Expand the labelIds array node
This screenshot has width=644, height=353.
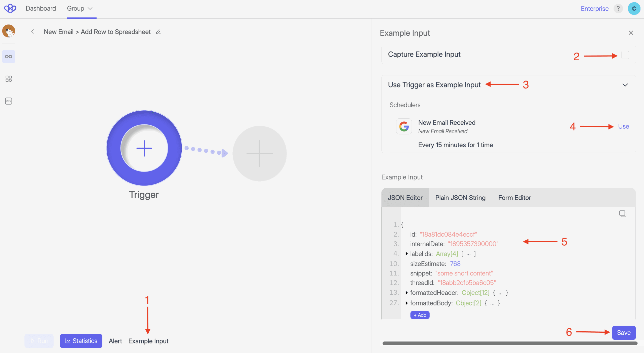coord(407,254)
